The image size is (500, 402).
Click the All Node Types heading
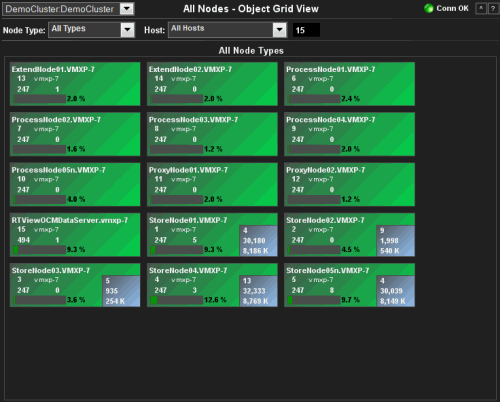[x=251, y=51]
